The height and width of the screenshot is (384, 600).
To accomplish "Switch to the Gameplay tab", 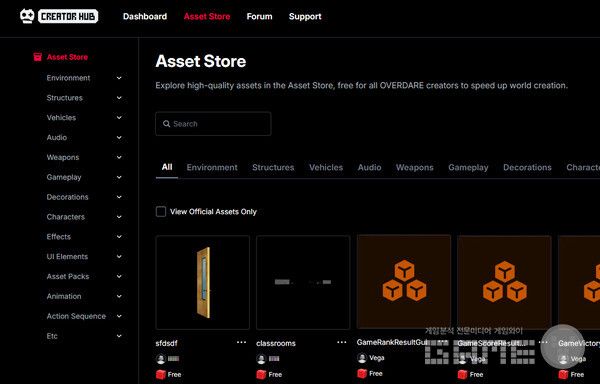I will pos(468,168).
